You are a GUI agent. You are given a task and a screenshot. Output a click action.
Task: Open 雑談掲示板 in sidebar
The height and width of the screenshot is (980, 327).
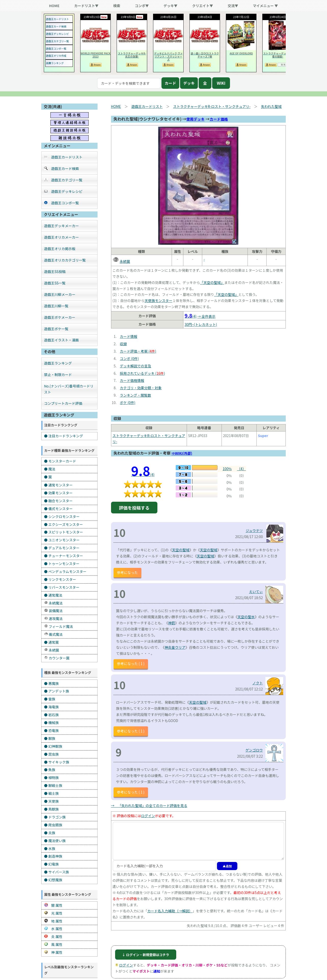coord(69,138)
